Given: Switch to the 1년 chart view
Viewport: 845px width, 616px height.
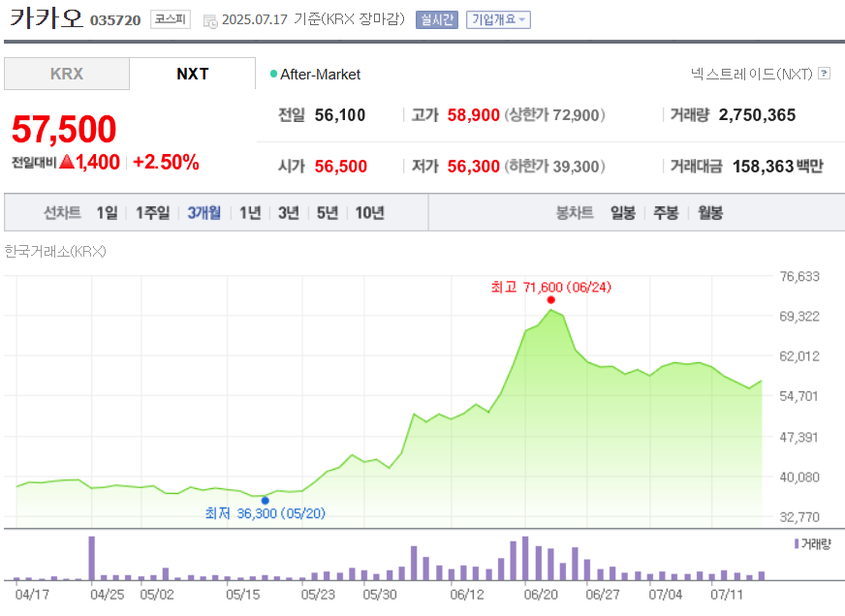Looking at the screenshot, I should (250, 212).
